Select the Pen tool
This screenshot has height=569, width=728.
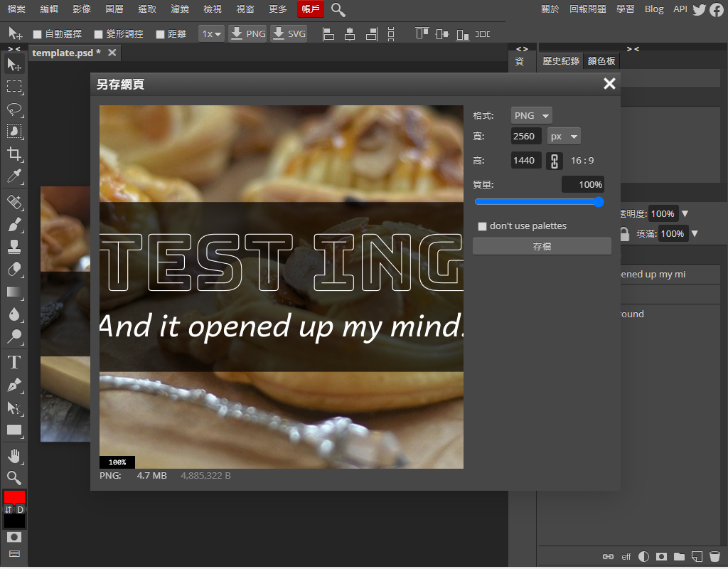(x=14, y=385)
